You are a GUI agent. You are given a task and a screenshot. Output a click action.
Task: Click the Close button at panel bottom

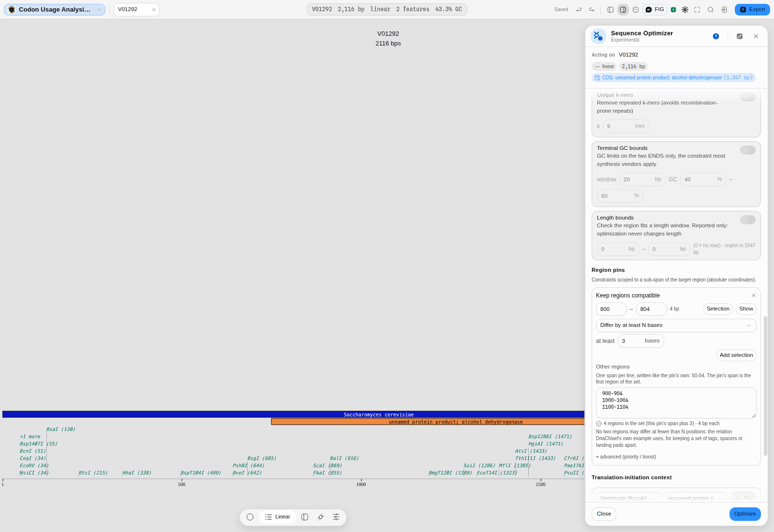pos(604,514)
